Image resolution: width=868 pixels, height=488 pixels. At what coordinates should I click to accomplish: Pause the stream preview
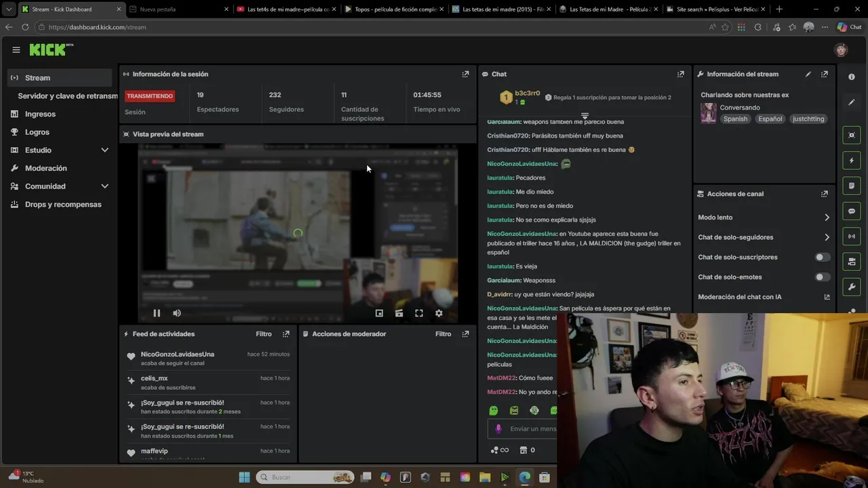(x=157, y=313)
